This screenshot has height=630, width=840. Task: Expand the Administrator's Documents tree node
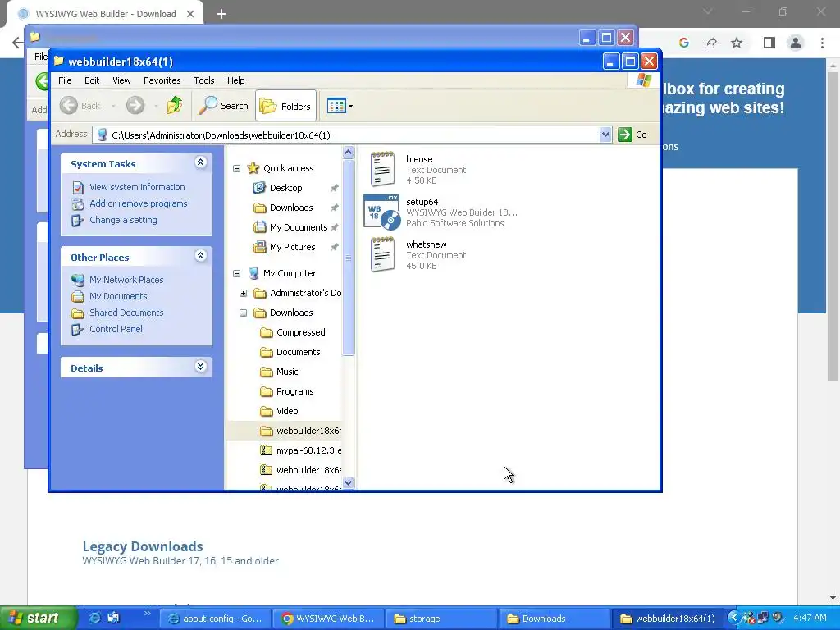point(243,293)
